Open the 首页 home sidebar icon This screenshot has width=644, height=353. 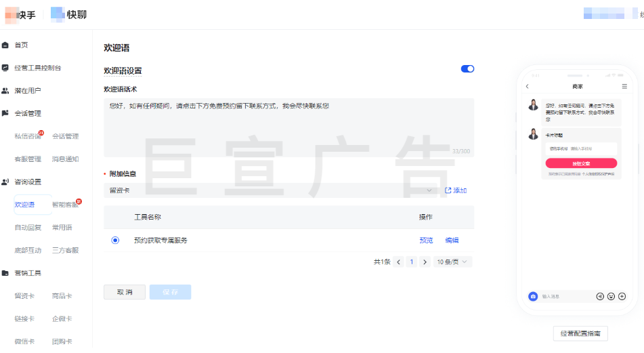[5, 45]
